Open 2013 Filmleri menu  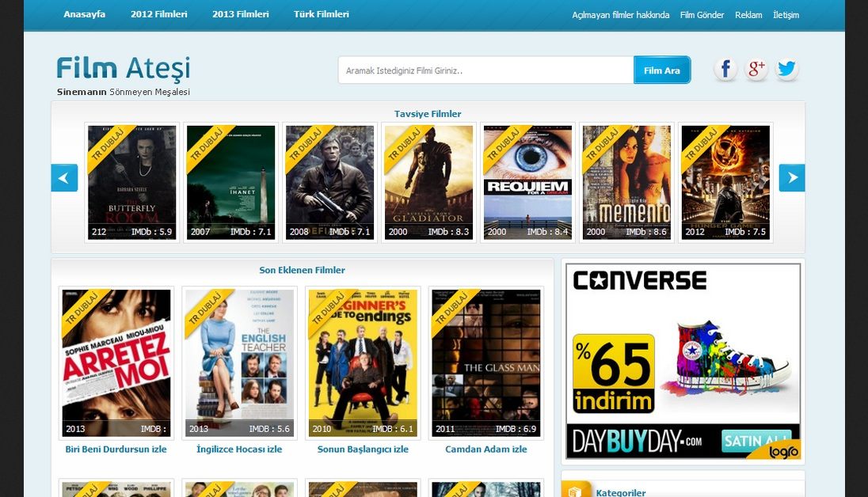coord(240,14)
